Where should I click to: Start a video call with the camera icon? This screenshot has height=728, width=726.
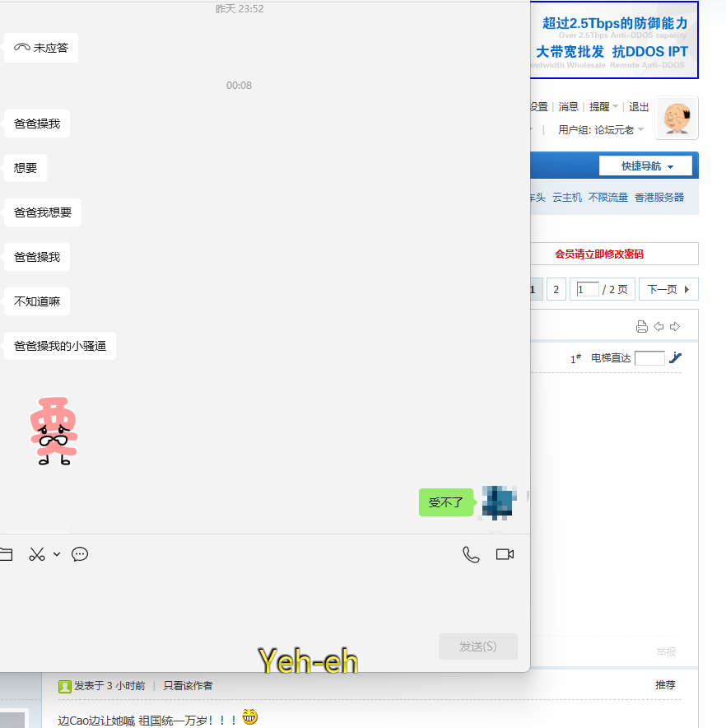(x=505, y=554)
